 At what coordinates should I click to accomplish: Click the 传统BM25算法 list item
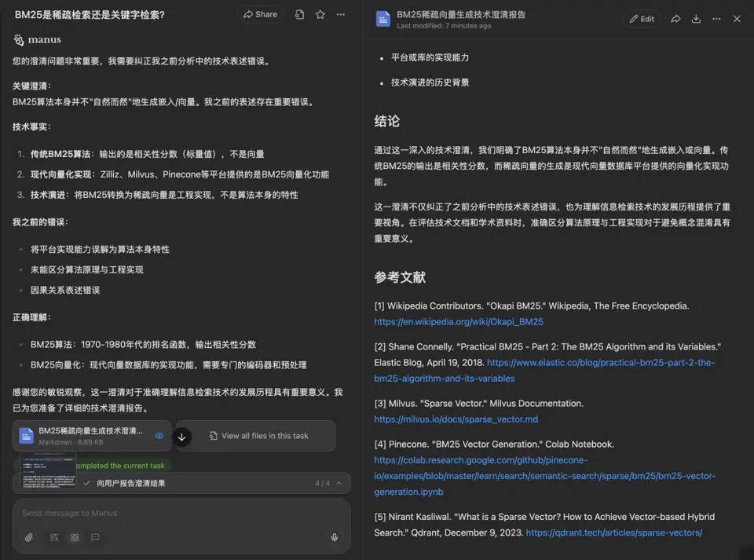147,154
